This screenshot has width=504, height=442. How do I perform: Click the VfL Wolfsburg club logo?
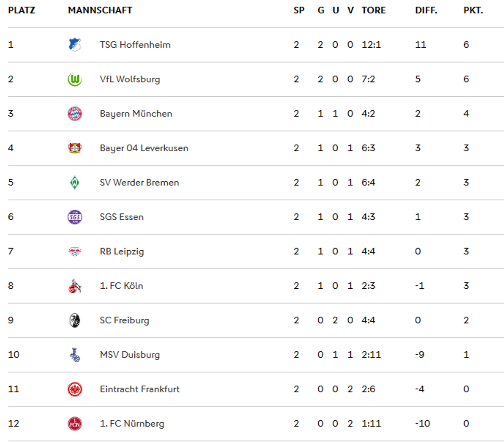(x=75, y=79)
